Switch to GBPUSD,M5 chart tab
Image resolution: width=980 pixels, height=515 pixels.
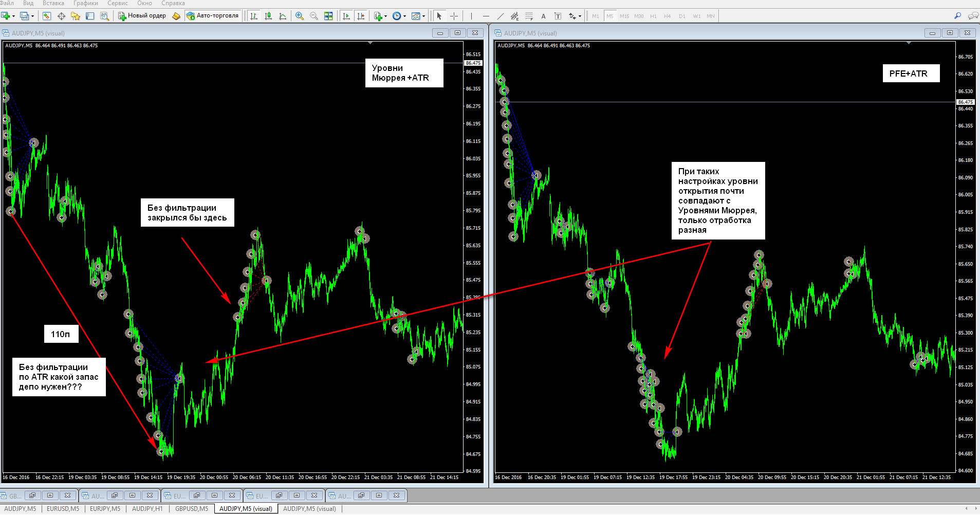[192, 509]
